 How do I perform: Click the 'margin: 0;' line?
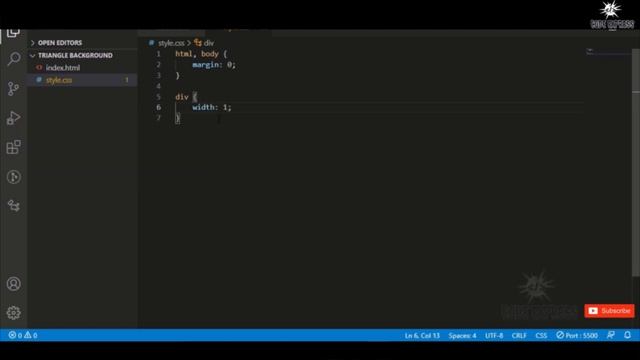pos(214,64)
